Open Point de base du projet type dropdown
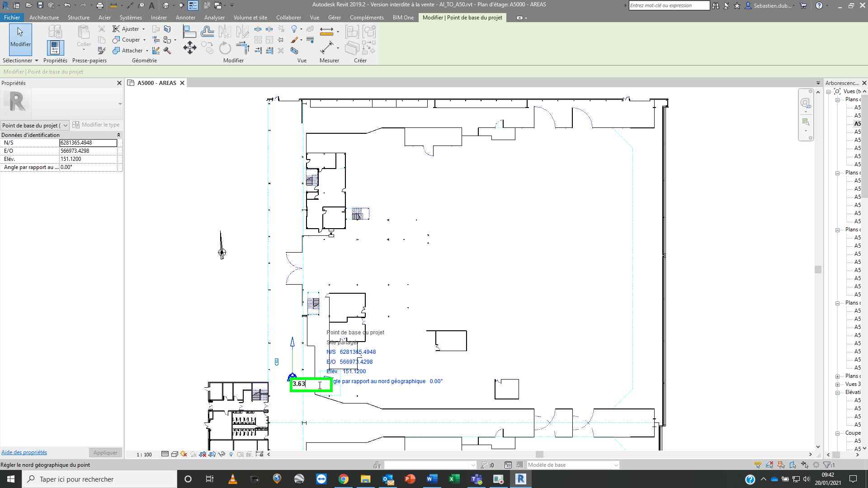The image size is (868, 488). point(65,125)
